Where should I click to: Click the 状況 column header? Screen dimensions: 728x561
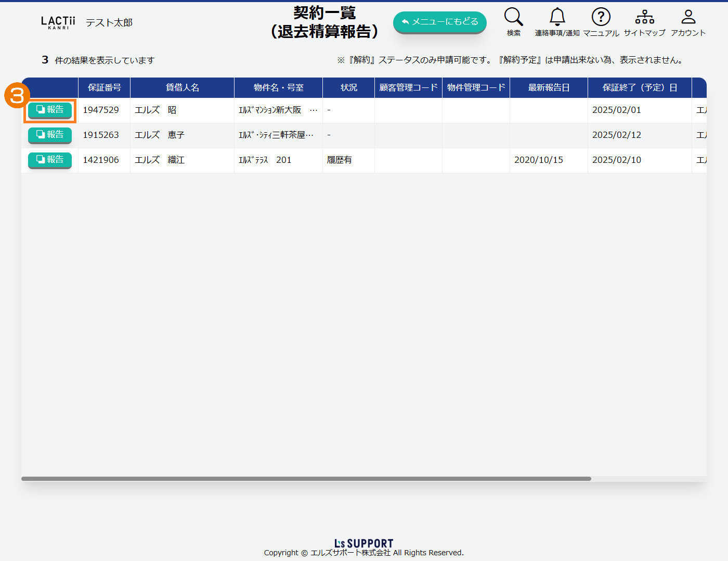pos(348,87)
